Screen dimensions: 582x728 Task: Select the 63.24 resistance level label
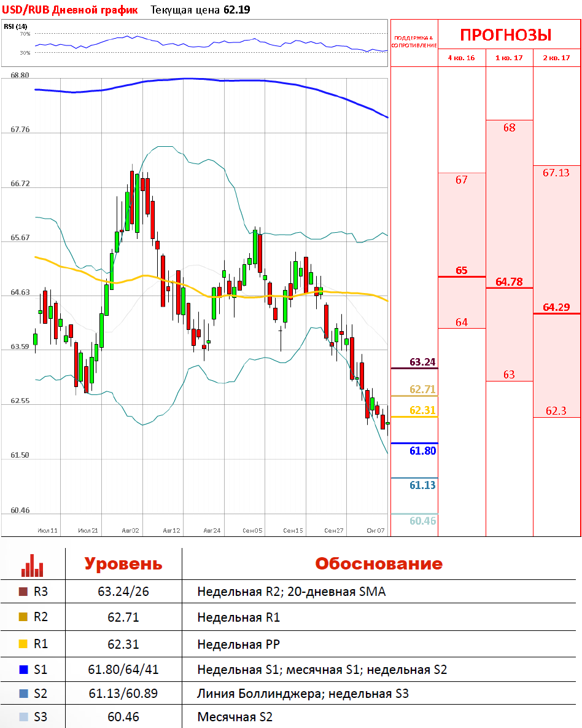422,362
